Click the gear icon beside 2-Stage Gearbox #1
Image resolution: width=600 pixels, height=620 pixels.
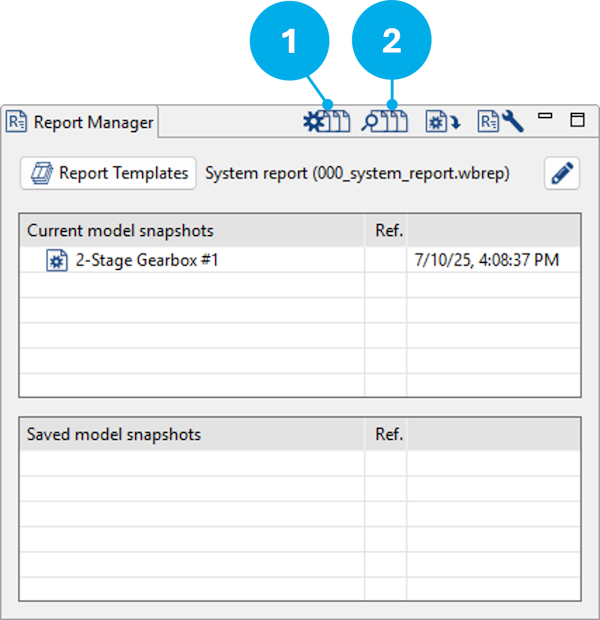pyautogui.click(x=57, y=261)
